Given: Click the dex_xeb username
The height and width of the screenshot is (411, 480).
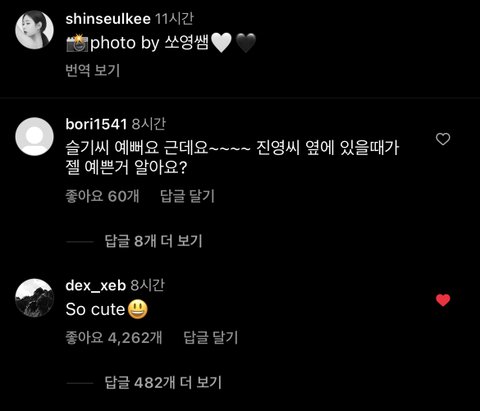Looking at the screenshot, I should (x=96, y=286).
